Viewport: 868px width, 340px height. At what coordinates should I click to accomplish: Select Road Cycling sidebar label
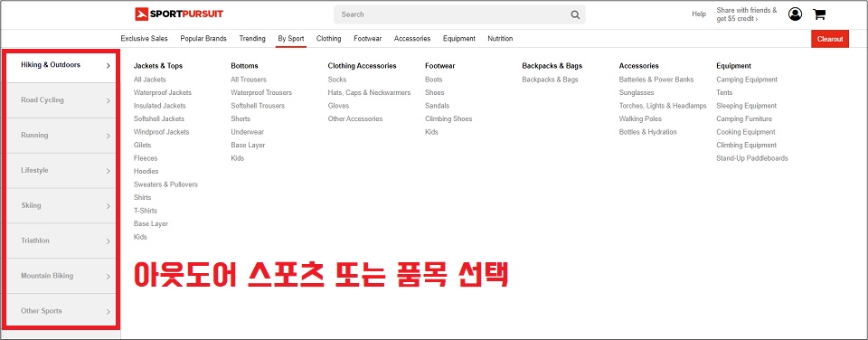[42, 100]
